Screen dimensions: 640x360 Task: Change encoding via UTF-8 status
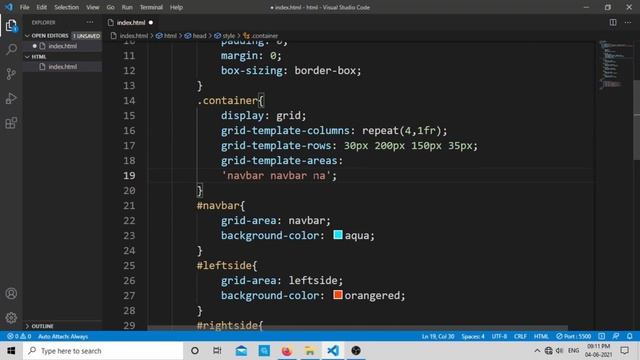click(499, 336)
